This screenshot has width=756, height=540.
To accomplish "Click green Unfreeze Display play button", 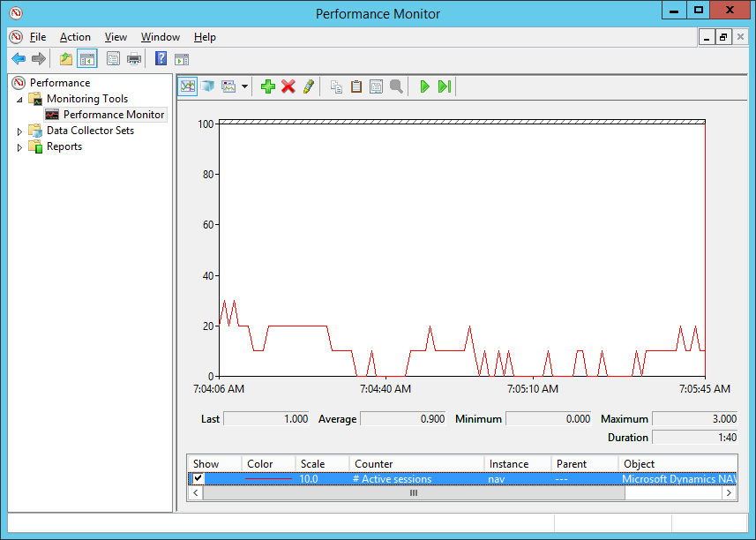I will click(424, 86).
